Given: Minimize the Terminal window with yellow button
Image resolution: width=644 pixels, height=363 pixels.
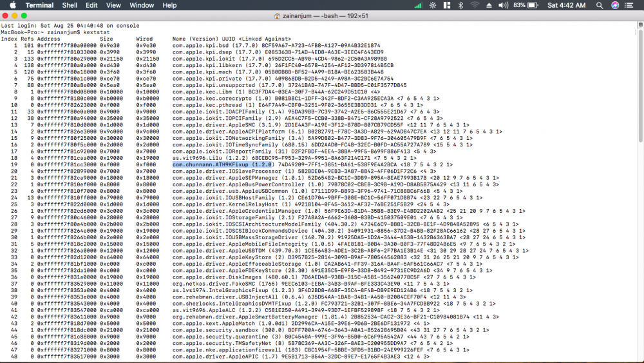Looking at the screenshot, I should click(14, 15).
